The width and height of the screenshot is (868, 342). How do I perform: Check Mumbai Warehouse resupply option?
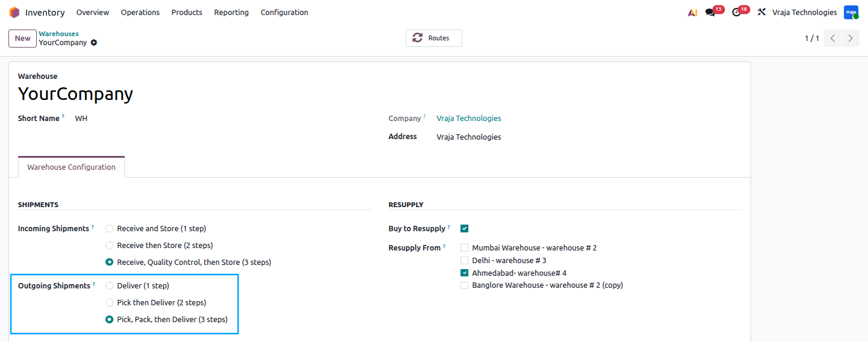[x=465, y=247]
